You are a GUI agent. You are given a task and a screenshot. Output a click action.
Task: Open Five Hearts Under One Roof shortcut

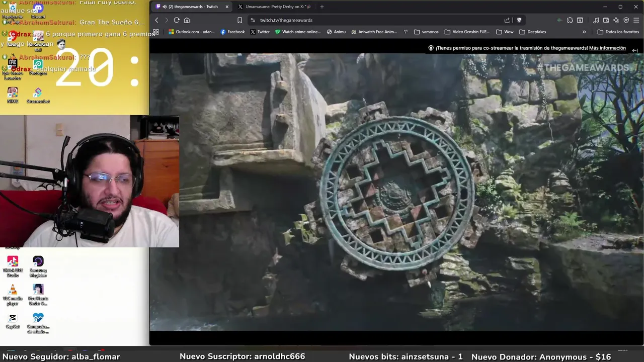[38, 295]
